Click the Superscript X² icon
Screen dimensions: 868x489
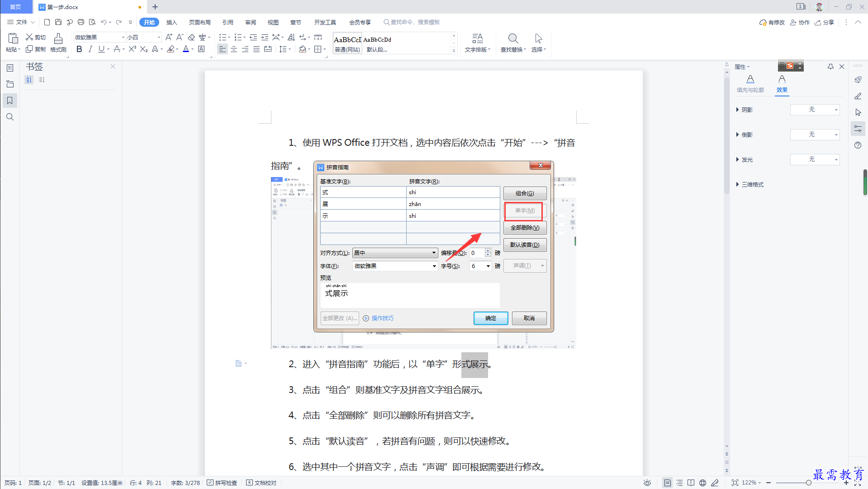tap(132, 49)
